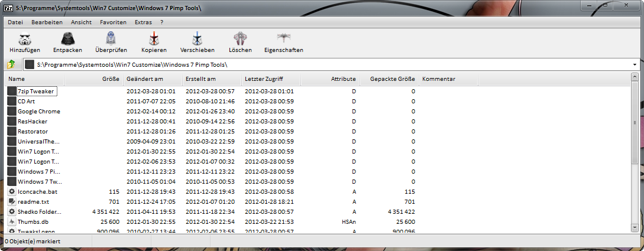644x251 pixels.
Task: Select the TweaksLogon file name
Action: pos(36,232)
